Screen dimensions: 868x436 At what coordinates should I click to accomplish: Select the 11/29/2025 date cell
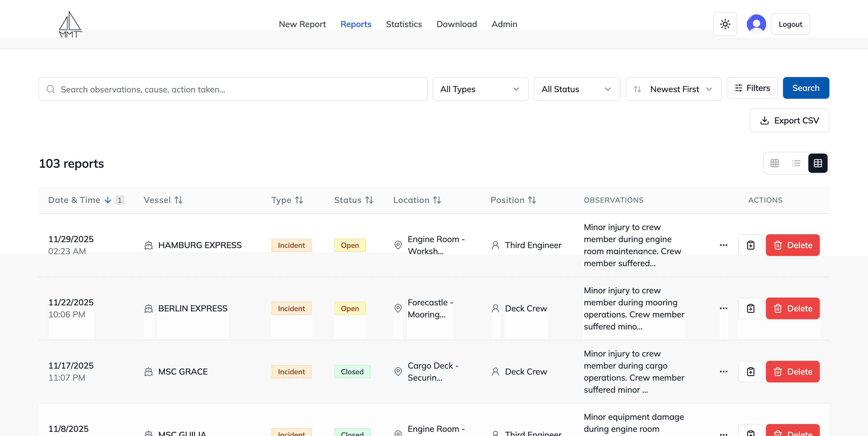tap(71, 245)
